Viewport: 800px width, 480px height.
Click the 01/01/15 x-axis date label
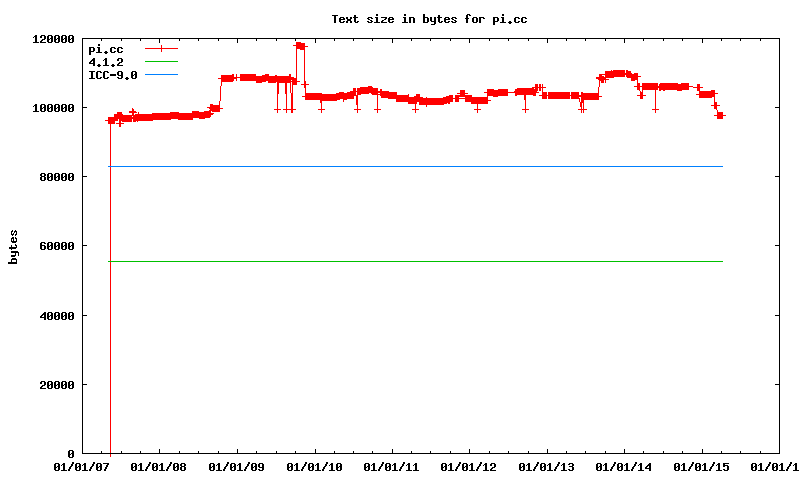pos(702,467)
